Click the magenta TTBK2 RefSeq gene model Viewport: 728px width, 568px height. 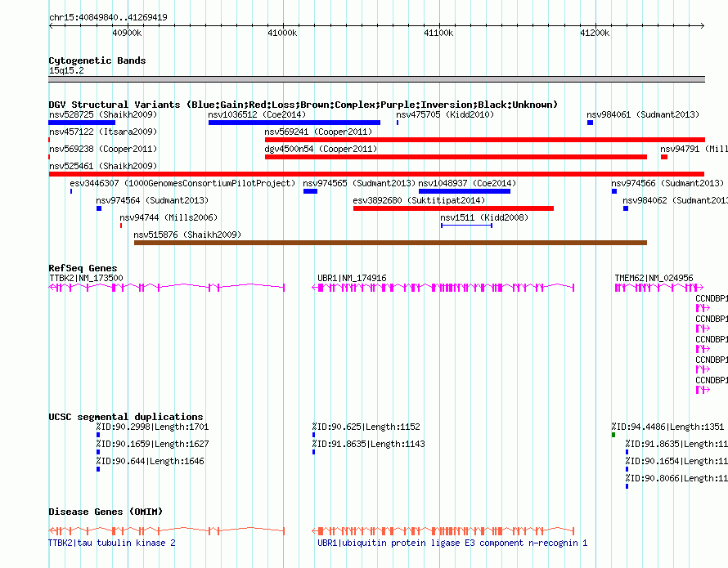click(167, 288)
